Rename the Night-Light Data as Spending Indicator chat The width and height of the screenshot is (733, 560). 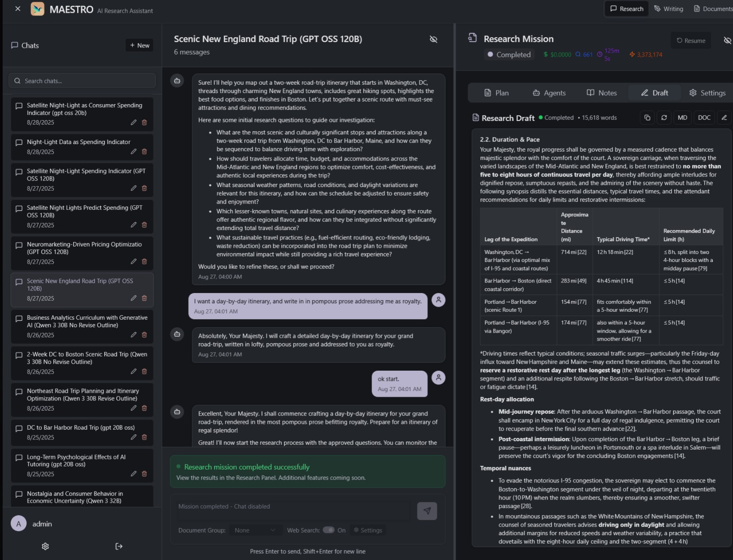pos(133,152)
